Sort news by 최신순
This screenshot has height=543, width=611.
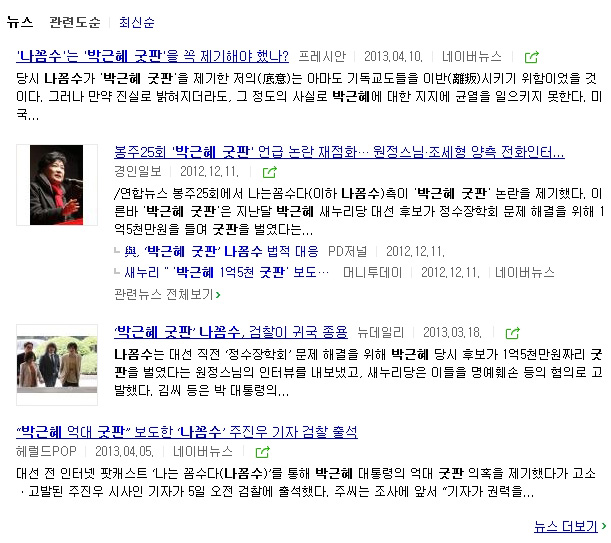pyautogui.click(x=137, y=22)
